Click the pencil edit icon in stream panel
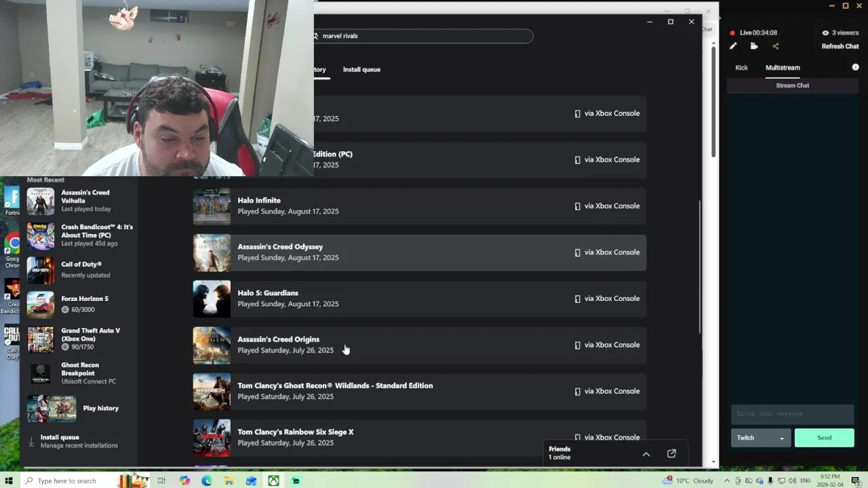 click(733, 46)
